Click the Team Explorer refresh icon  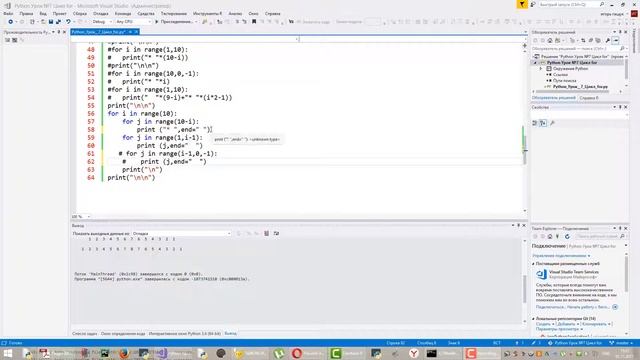click(567, 236)
